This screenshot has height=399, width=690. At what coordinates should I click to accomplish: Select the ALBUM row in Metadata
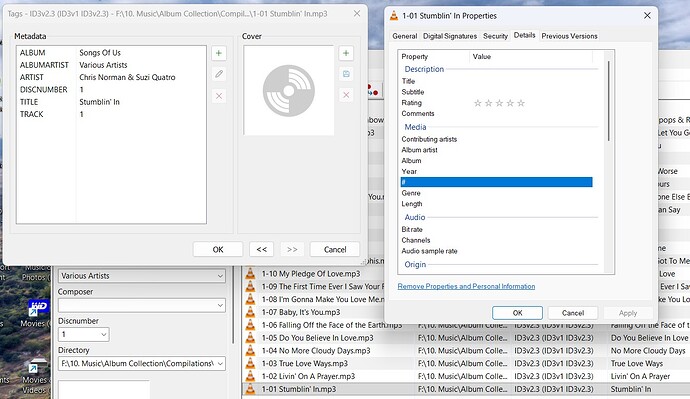(x=111, y=53)
